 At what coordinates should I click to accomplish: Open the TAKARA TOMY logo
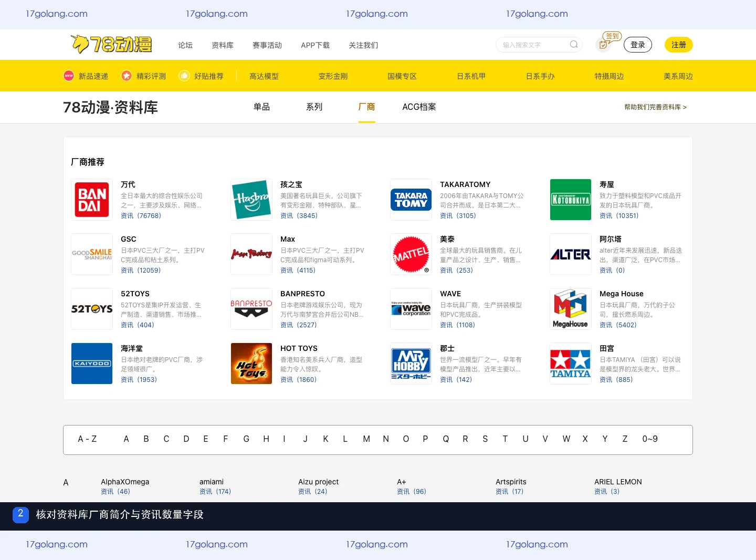coord(411,200)
